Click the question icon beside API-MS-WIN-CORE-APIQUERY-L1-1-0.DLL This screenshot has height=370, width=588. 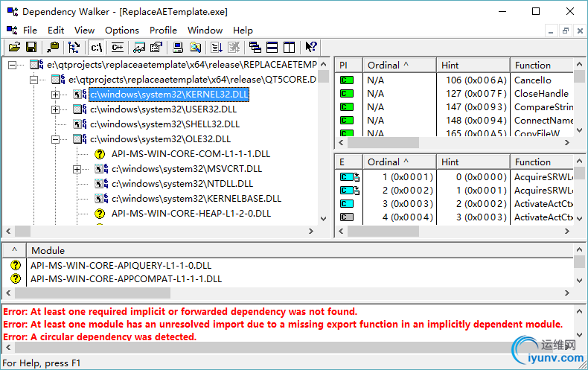(16, 265)
